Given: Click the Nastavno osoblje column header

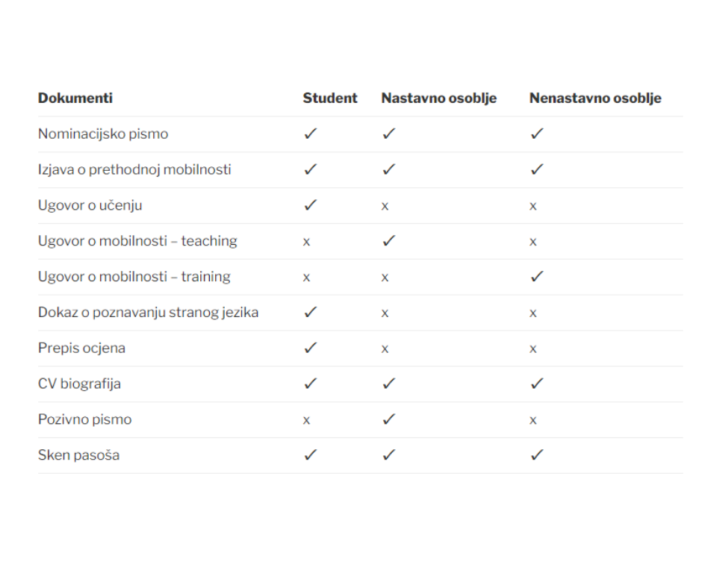Looking at the screenshot, I should pos(439,98).
